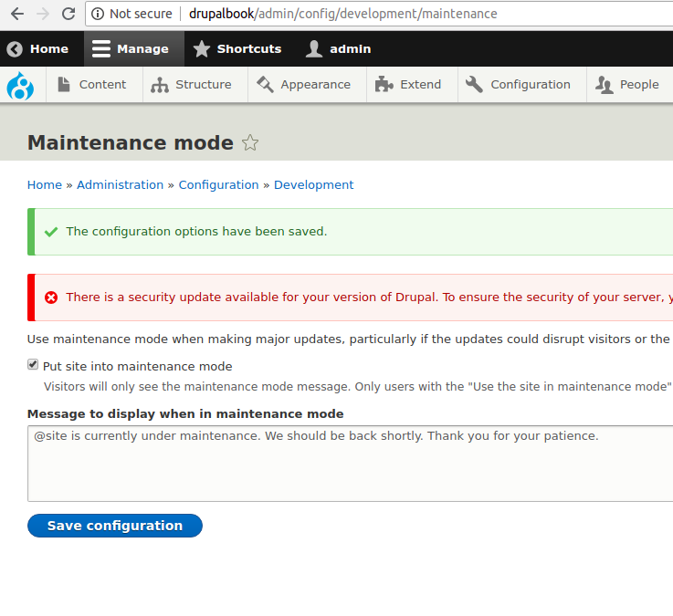This screenshot has width=673, height=616.
Task: Follow the Development breadcrumb link
Action: coord(314,185)
